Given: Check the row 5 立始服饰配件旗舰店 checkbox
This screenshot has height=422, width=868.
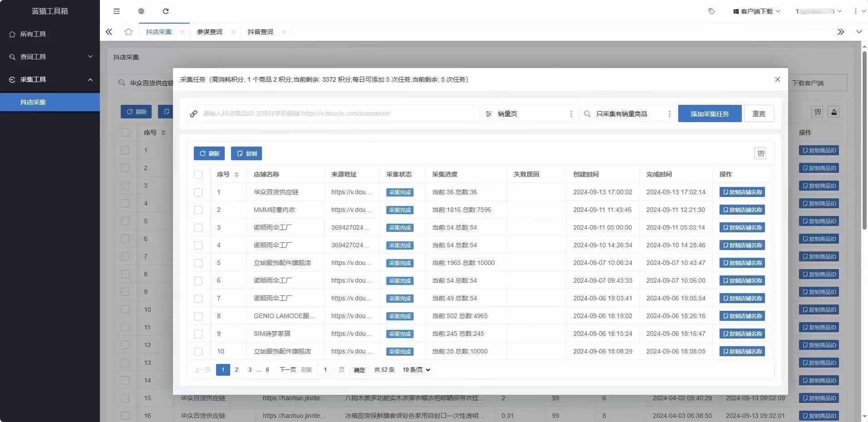Looking at the screenshot, I should 198,263.
